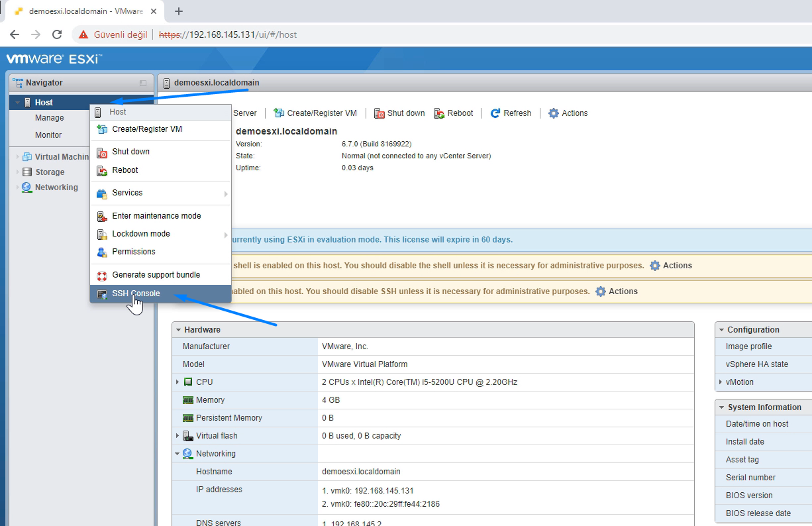Expand the Networking tree node in Navigator
Screen dimensions: 812x526
tap(18, 187)
